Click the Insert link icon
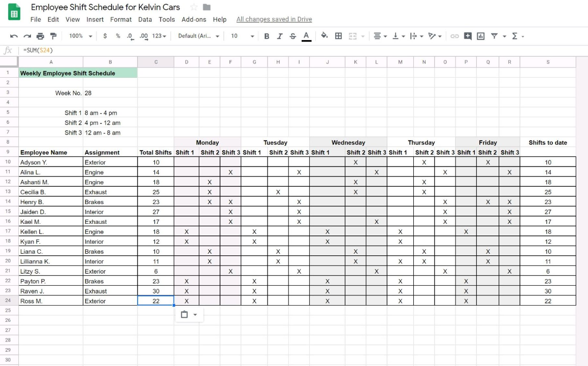Image resolution: width=588 pixels, height=366 pixels. pos(454,36)
